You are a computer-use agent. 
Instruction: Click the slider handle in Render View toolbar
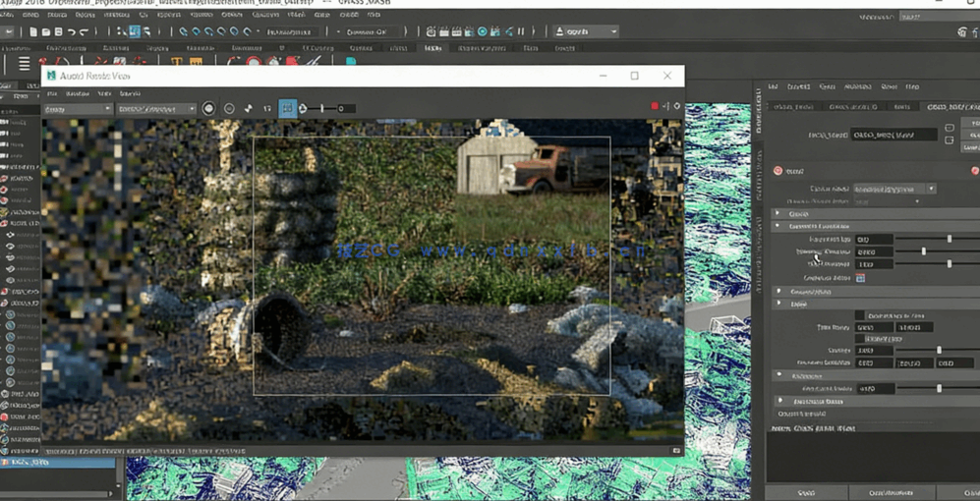322,108
